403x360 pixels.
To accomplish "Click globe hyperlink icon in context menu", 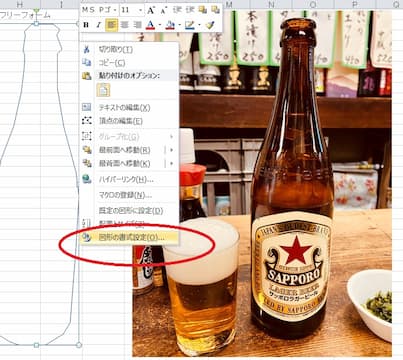I will tap(87, 179).
